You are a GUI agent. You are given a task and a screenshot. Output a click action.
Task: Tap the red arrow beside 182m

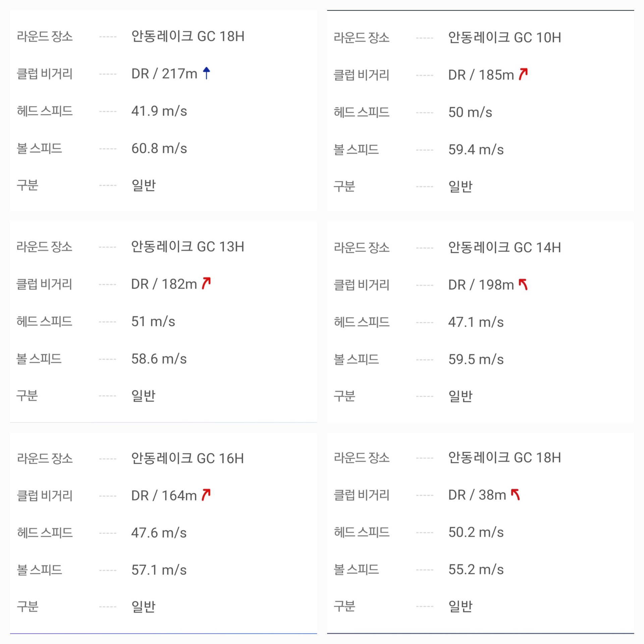click(x=206, y=283)
